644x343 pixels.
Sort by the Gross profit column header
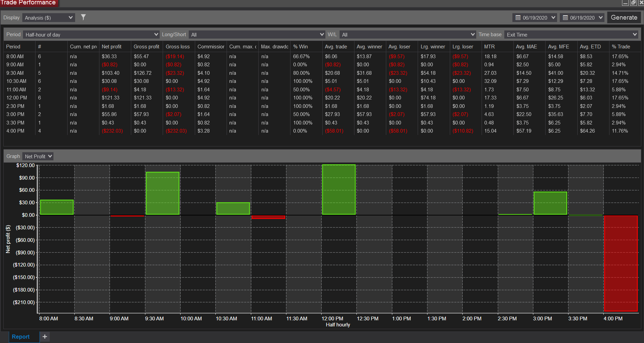click(147, 47)
